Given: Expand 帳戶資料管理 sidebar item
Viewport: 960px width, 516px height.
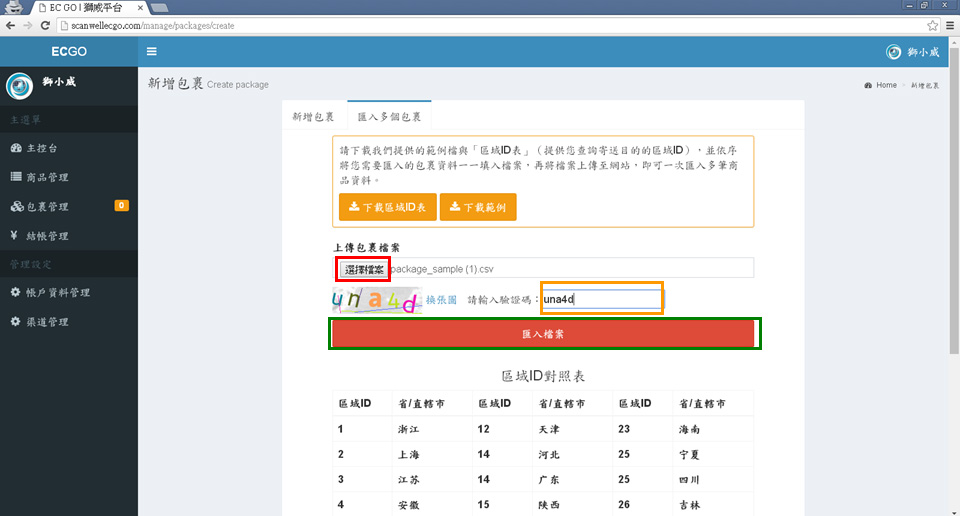Looking at the screenshot, I should click(x=56, y=293).
